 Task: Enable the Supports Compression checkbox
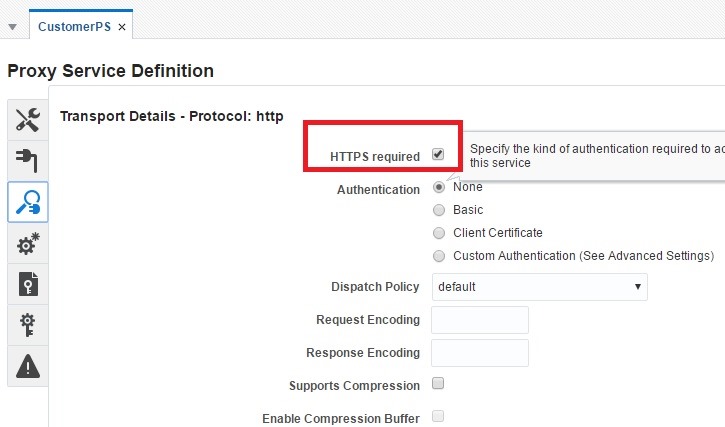(438, 384)
